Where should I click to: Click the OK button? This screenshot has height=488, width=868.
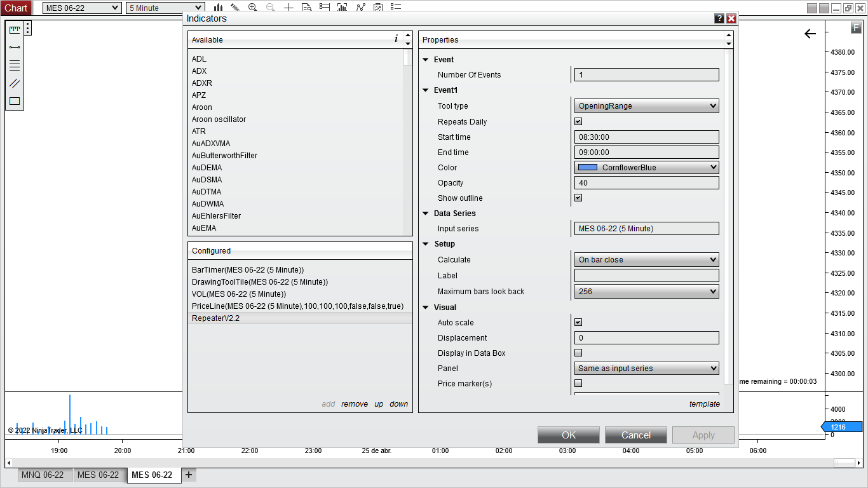[569, 435]
